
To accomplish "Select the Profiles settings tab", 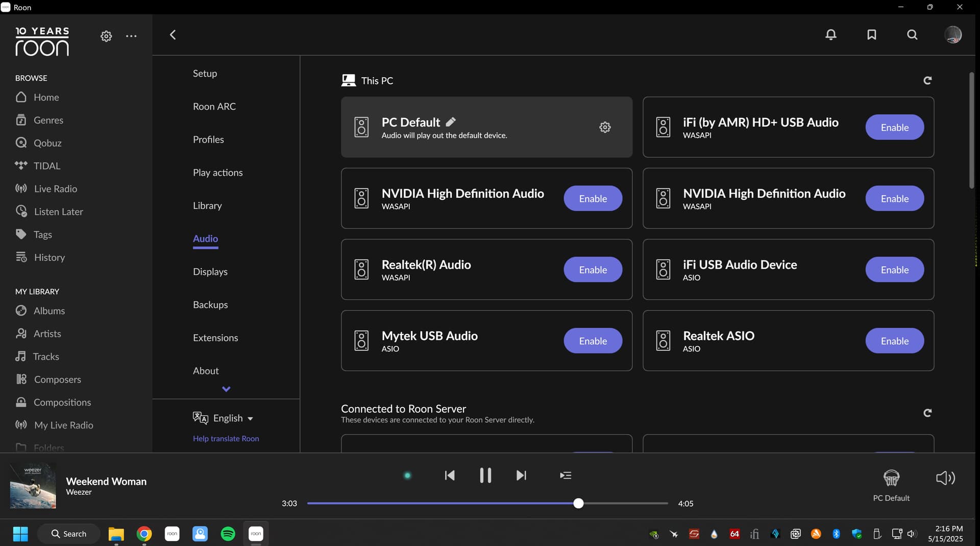I will (208, 139).
